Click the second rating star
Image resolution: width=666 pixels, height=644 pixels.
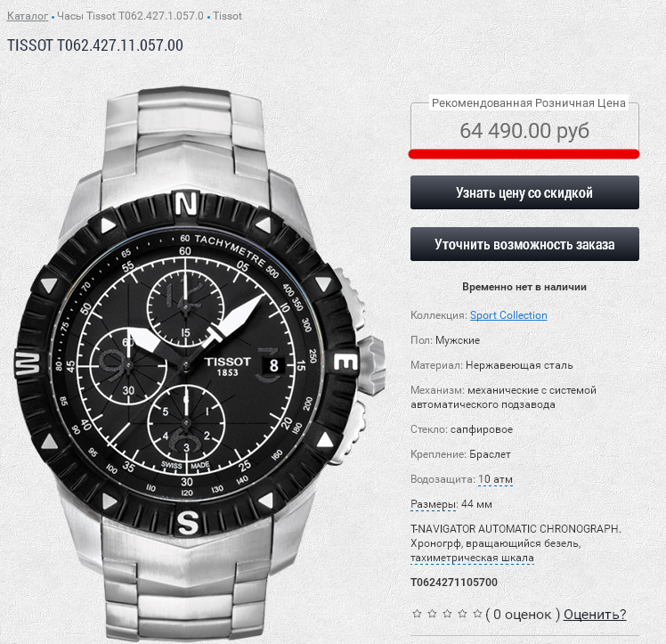point(433,614)
